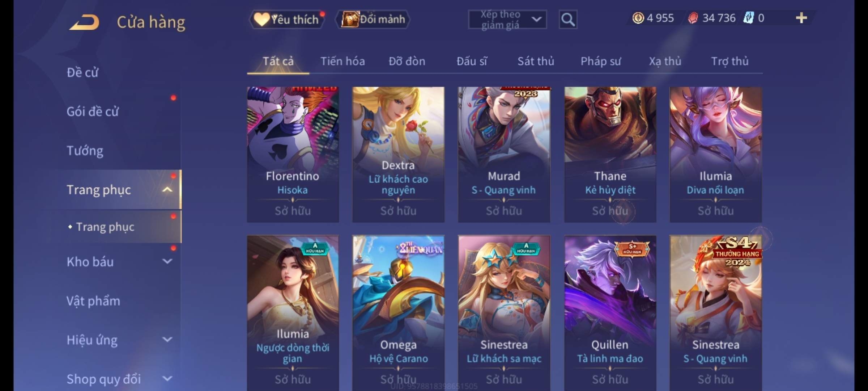Open the Xếp theo giảm giá dropdown

pyautogui.click(x=507, y=20)
